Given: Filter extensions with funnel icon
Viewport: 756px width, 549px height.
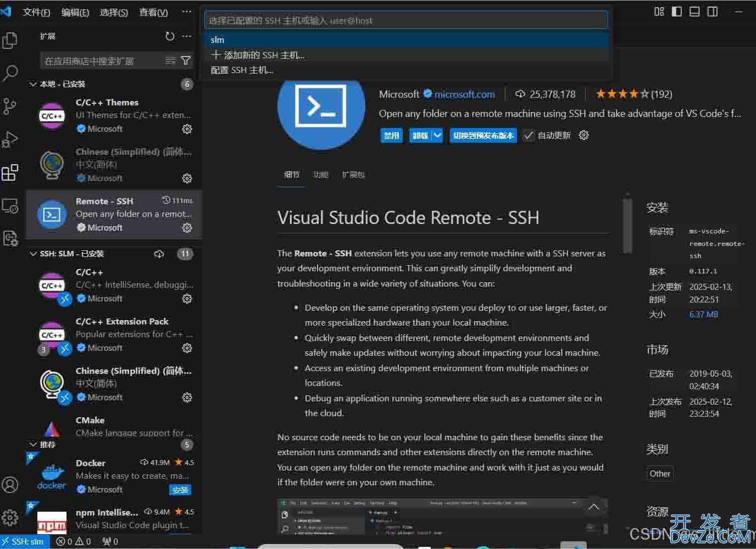Looking at the screenshot, I should pos(186,61).
